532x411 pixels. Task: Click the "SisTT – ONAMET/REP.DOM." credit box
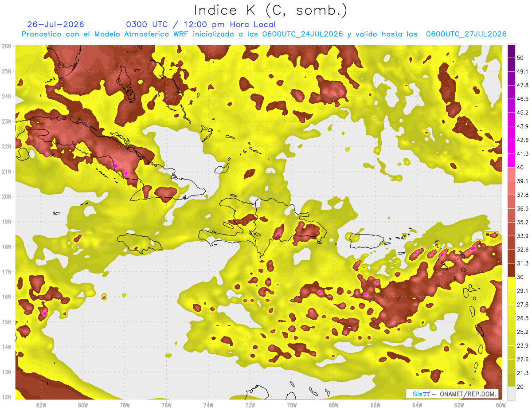click(452, 394)
